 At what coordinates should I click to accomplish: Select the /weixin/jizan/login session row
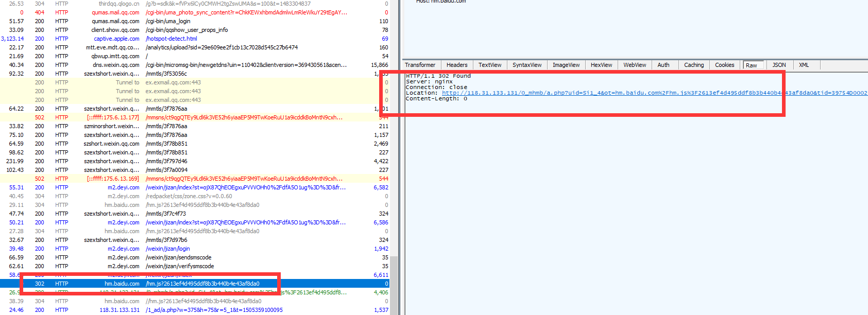tap(195, 249)
